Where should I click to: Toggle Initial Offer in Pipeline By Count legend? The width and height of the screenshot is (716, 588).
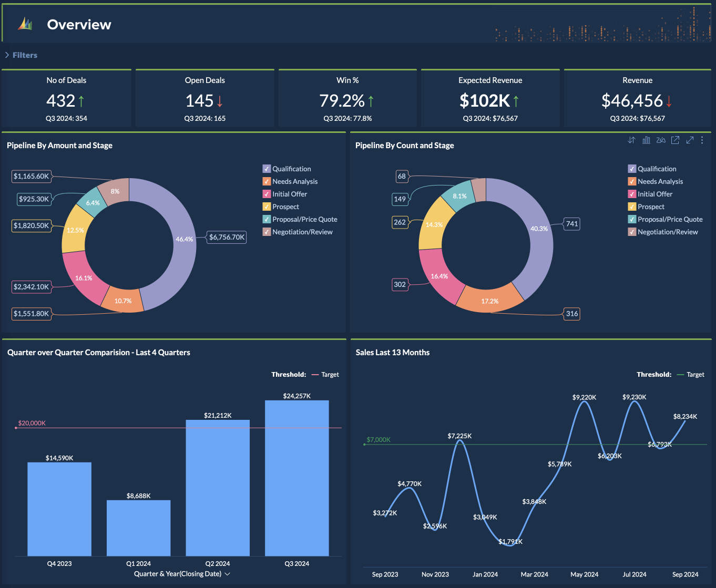(x=632, y=194)
